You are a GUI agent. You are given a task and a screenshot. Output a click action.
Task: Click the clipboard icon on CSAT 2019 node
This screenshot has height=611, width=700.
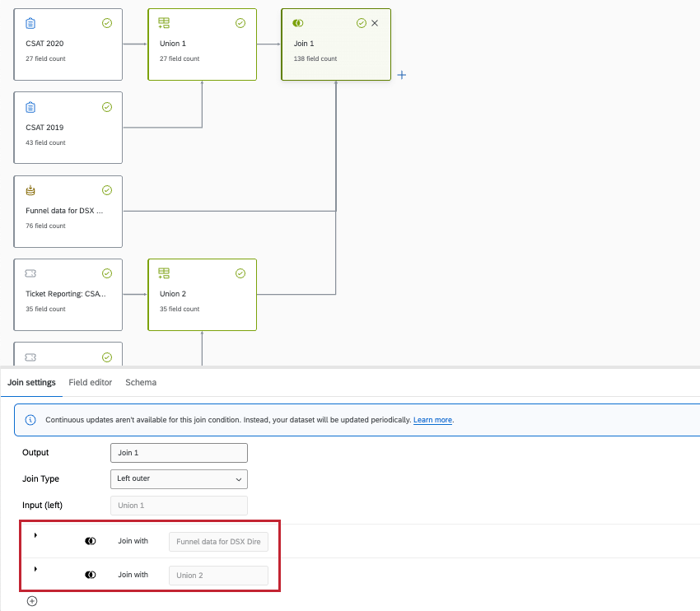coord(30,107)
